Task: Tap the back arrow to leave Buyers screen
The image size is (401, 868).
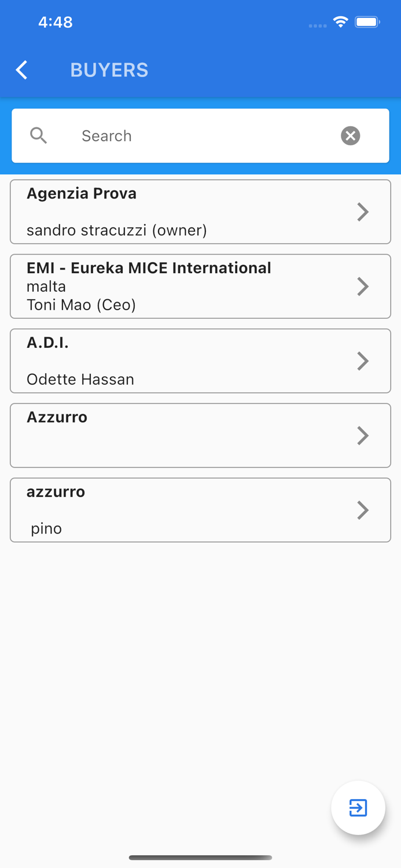Action: [21, 69]
